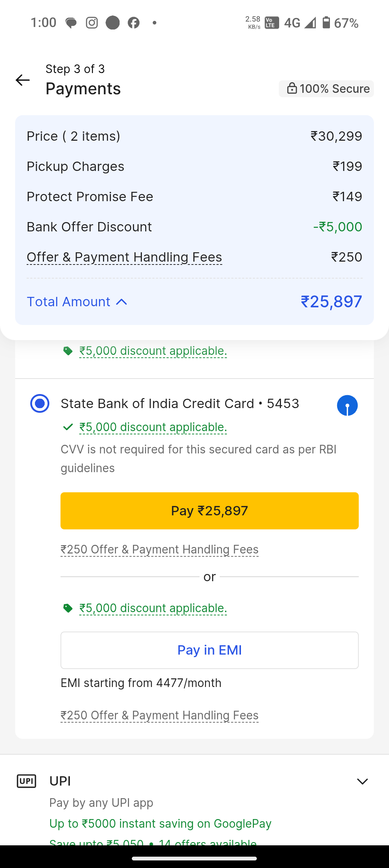Screen dimensions: 389x868
Task: Tap ₹250 handling fees link below EMI text
Action: [x=159, y=715]
